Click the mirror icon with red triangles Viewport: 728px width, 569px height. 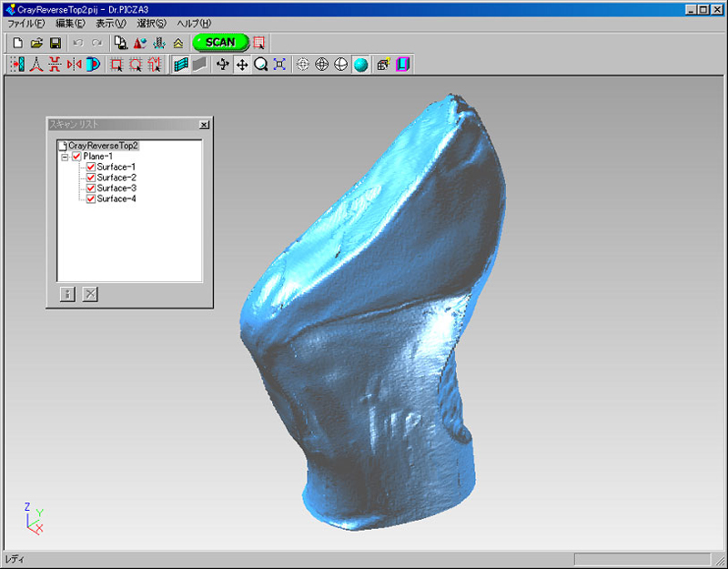tap(74, 65)
